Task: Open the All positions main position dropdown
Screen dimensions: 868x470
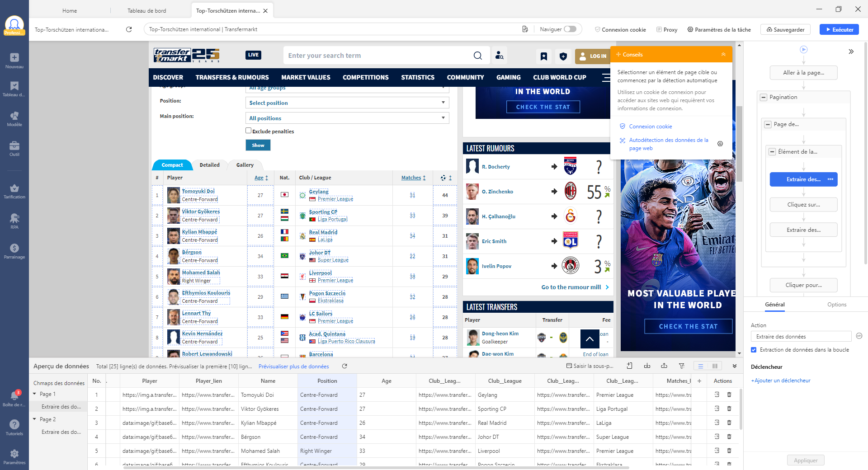Action: [x=347, y=118]
